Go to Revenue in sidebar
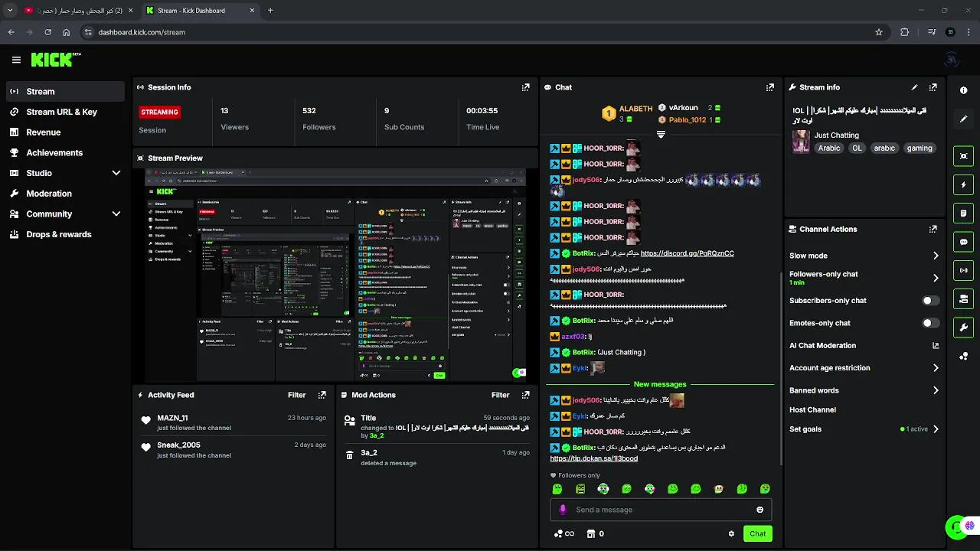 (65, 132)
